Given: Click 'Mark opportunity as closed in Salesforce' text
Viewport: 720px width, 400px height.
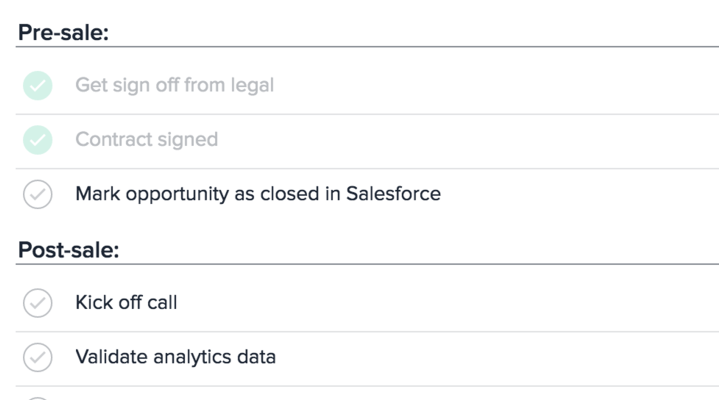Looking at the screenshot, I should (258, 194).
